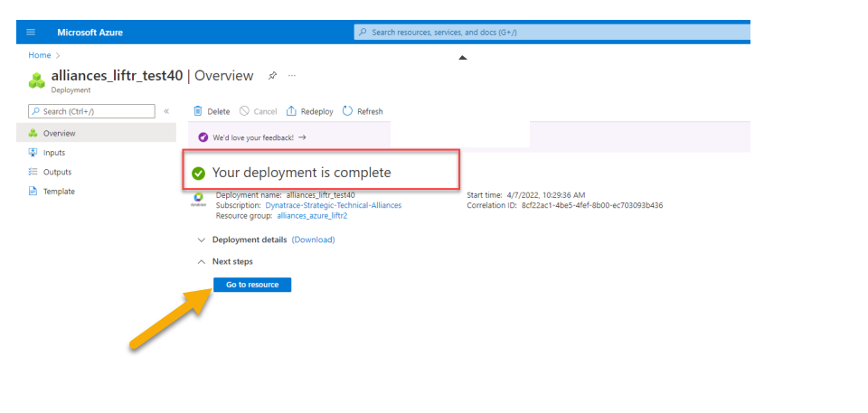868x413 pixels.
Task: Open the hamburger portal menu
Action: 31,33
